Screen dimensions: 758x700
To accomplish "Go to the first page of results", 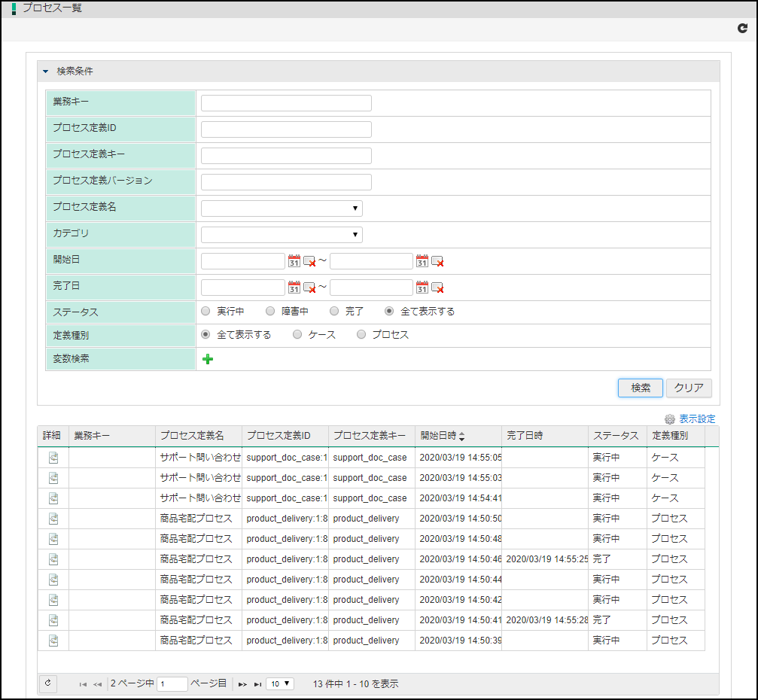I will pyautogui.click(x=83, y=684).
